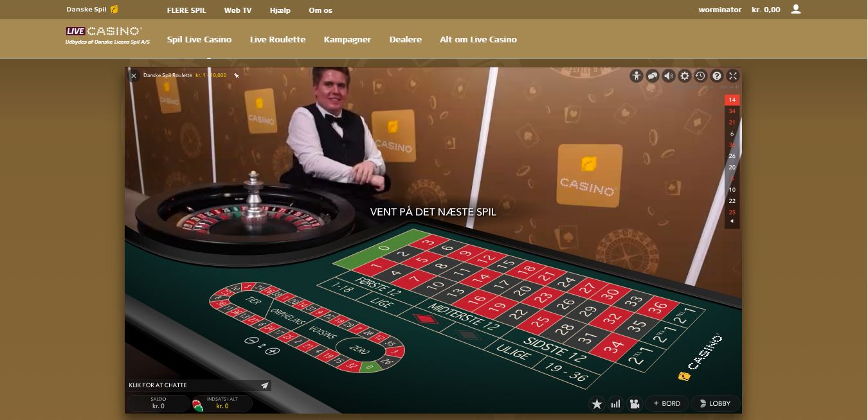Show the game history clock icon
868x420 pixels.
click(701, 76)
